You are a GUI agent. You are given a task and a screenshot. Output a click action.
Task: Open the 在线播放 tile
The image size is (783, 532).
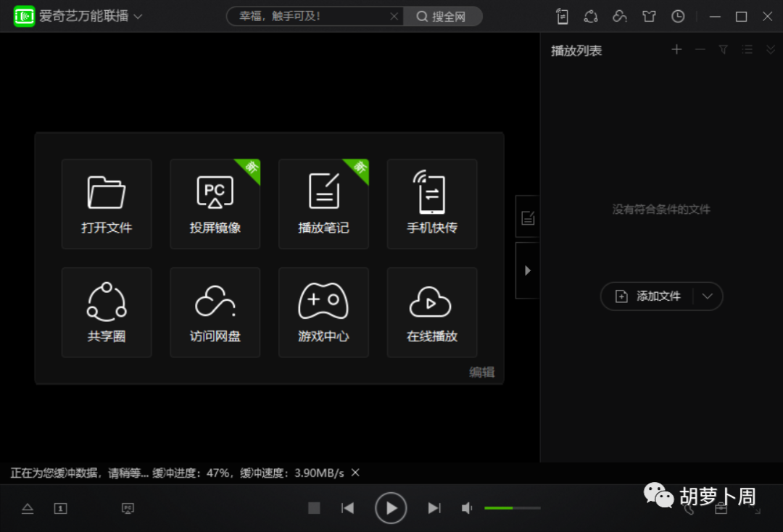tap(432, 312)
